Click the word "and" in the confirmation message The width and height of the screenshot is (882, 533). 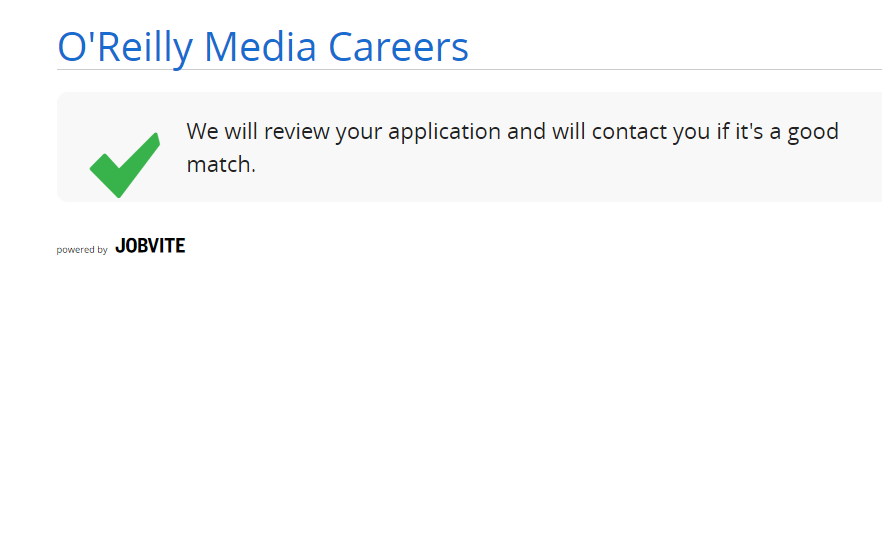526,132
